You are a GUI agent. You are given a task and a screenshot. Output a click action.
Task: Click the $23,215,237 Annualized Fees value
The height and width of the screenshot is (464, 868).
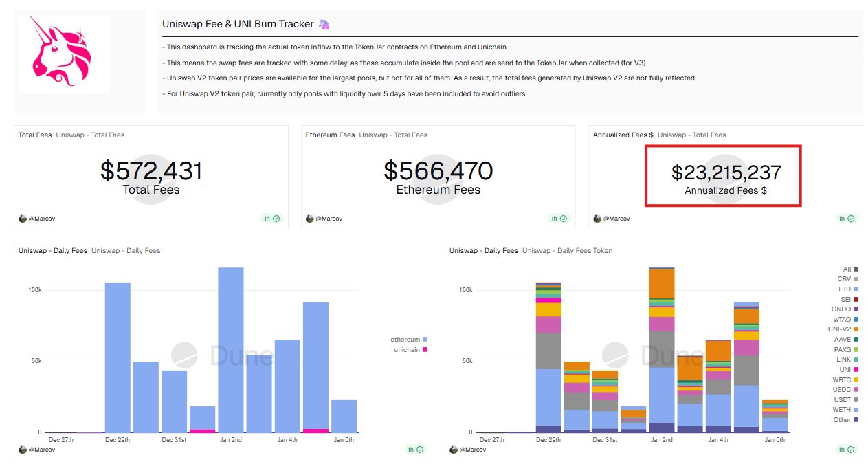coord(726,172)
